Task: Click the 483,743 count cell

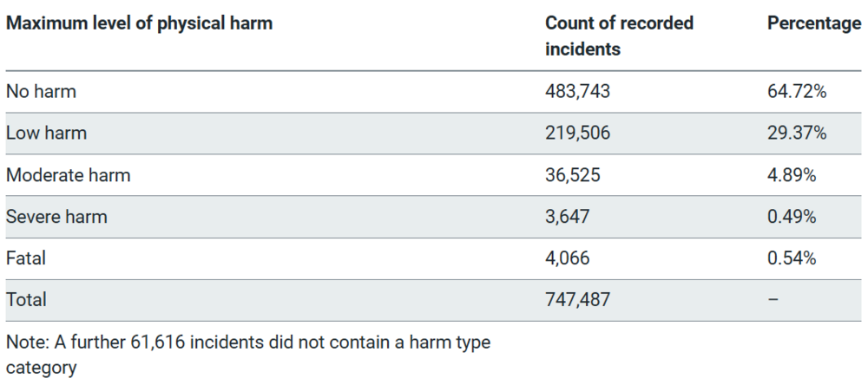Action: pos(577,91)
